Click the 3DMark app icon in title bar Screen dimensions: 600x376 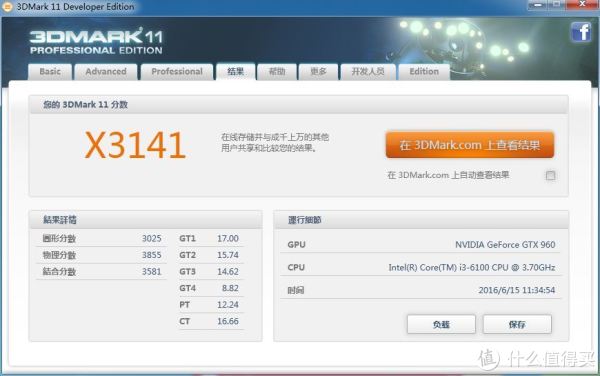[7, 7]
